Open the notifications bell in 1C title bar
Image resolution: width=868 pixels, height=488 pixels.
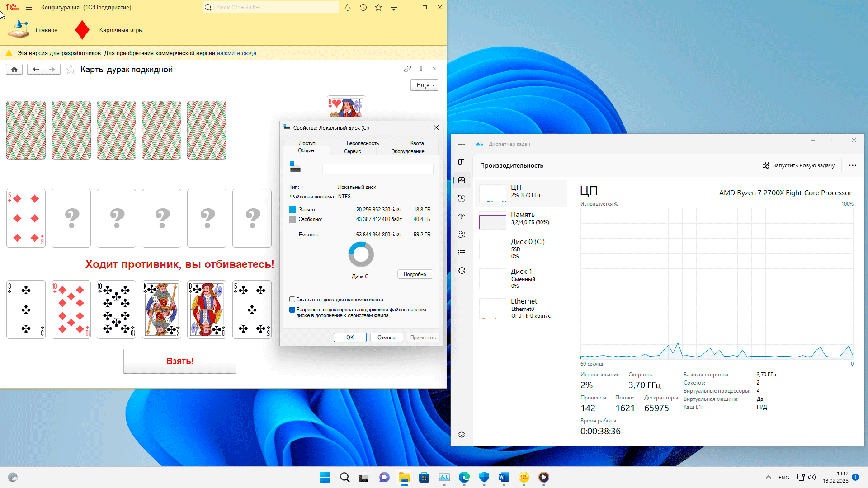pos(347,7)
